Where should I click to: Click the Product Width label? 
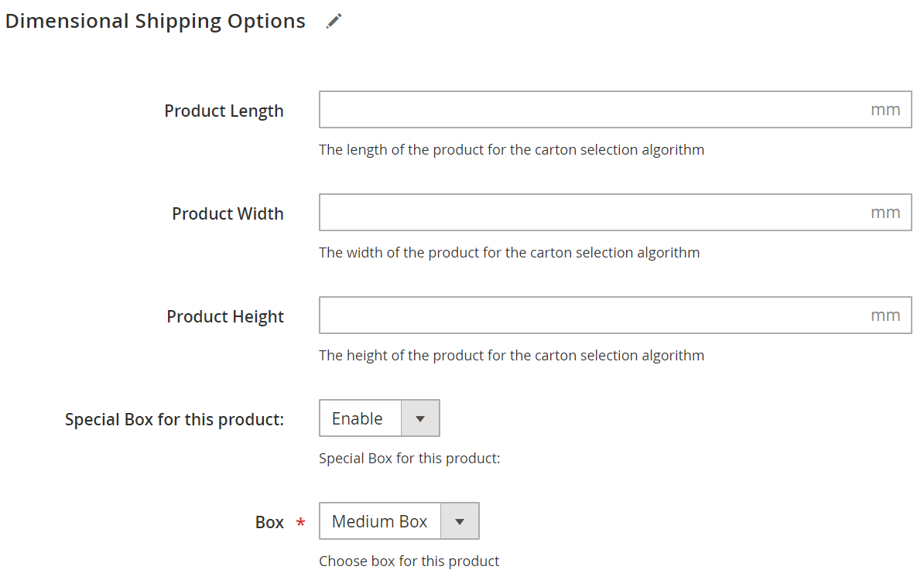228,213
